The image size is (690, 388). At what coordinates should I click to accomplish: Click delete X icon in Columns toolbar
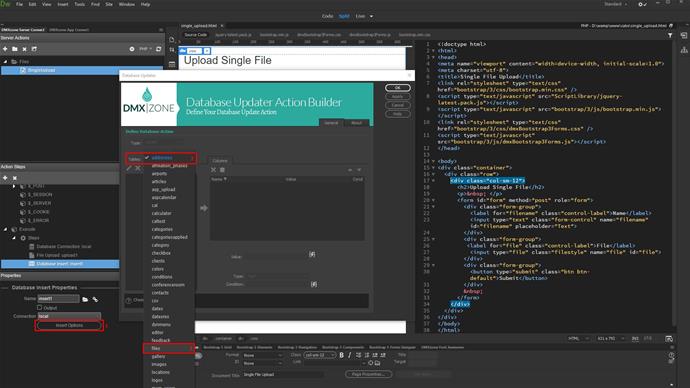(213, 170)
